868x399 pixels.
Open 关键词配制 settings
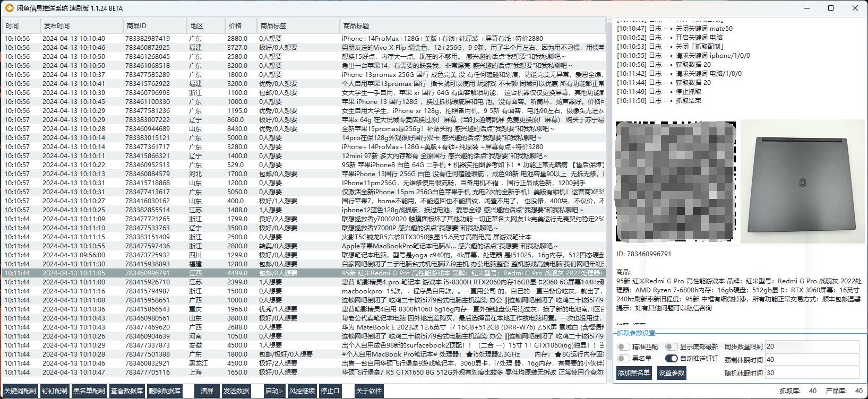pyautogui.click(x=20, y=391)
